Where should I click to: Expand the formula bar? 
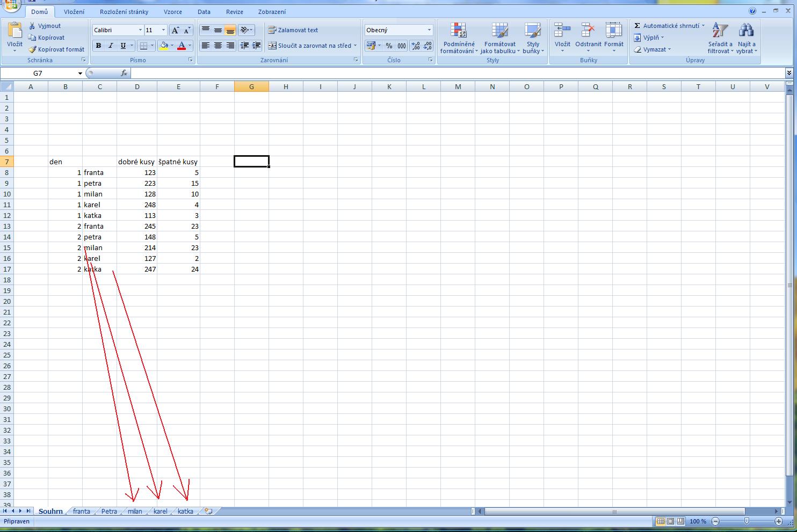[789, 73]
